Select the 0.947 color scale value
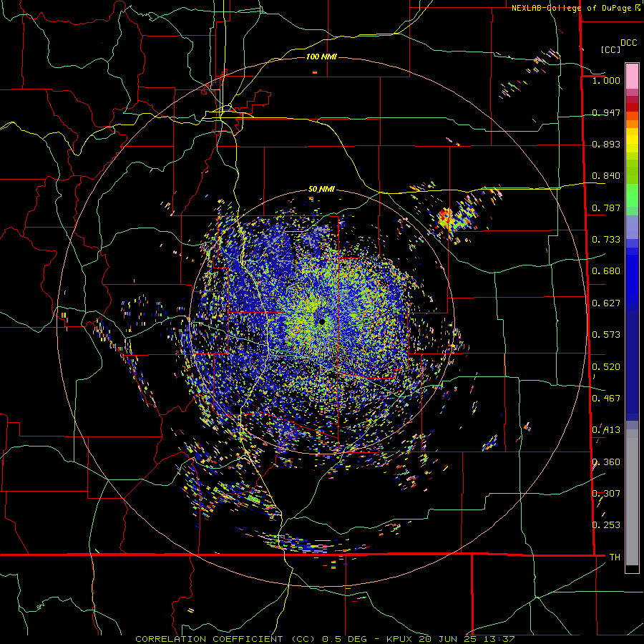The width and height of the screenshot is (644, 644). pyautogui.click(x=606, y=112)
